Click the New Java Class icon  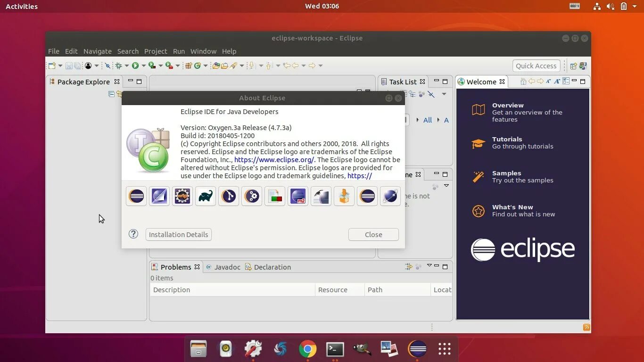(198, 66)
